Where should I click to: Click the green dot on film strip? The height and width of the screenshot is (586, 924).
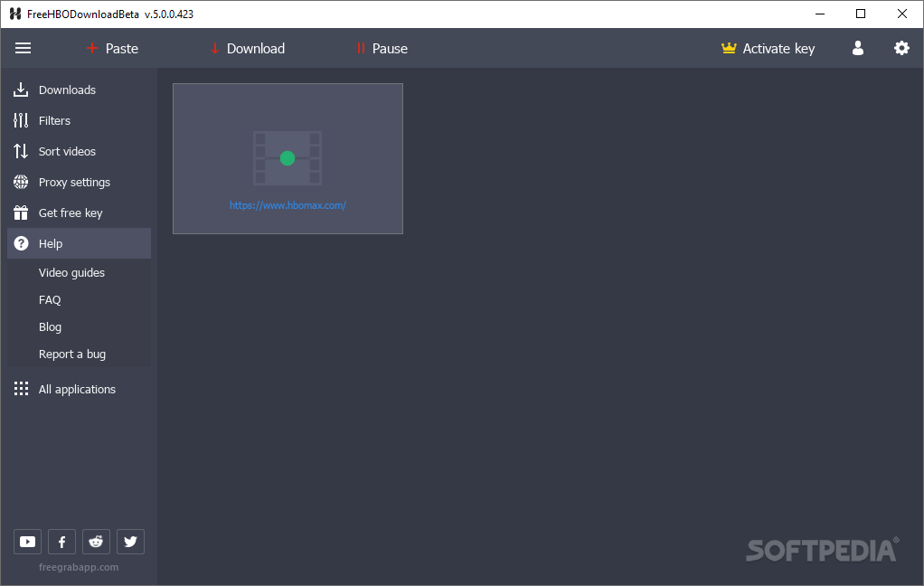coord(288,158)
